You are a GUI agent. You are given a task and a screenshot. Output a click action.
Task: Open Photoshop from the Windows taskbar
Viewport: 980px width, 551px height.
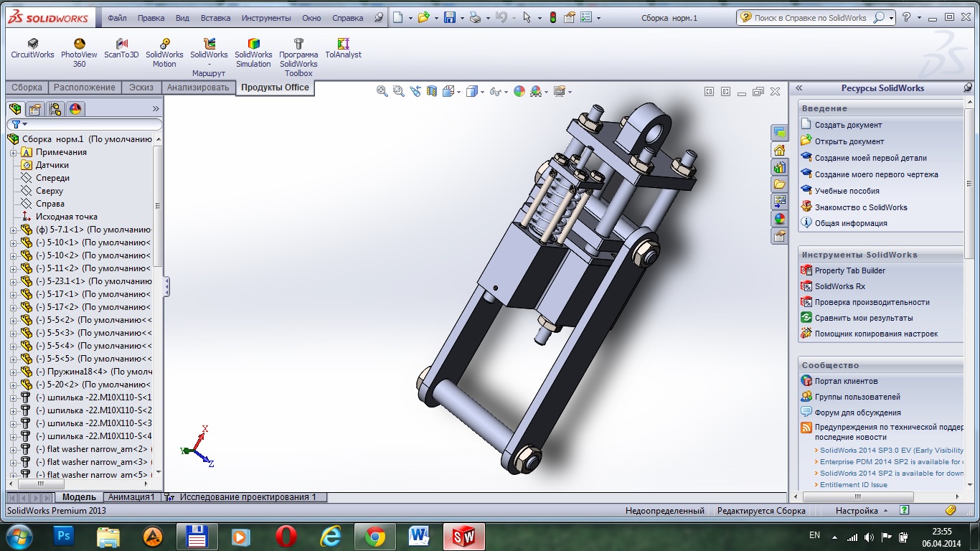coord(64,536)
